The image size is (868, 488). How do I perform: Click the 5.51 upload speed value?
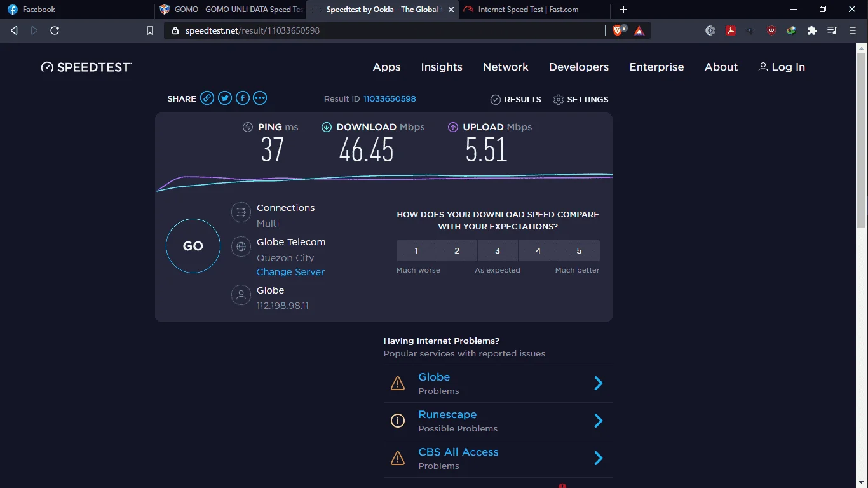pos(486,151)
